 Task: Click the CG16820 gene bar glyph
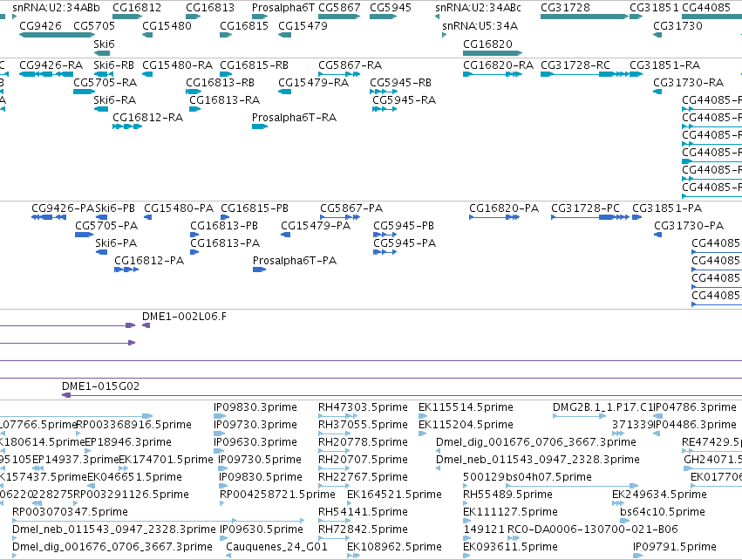pyautogui.click(x=493, y=53)
